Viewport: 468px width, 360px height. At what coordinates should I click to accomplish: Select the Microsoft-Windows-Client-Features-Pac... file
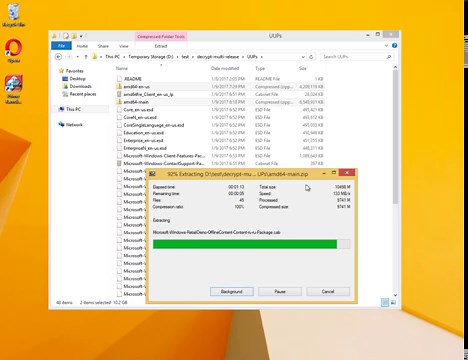tap(220, 156)
